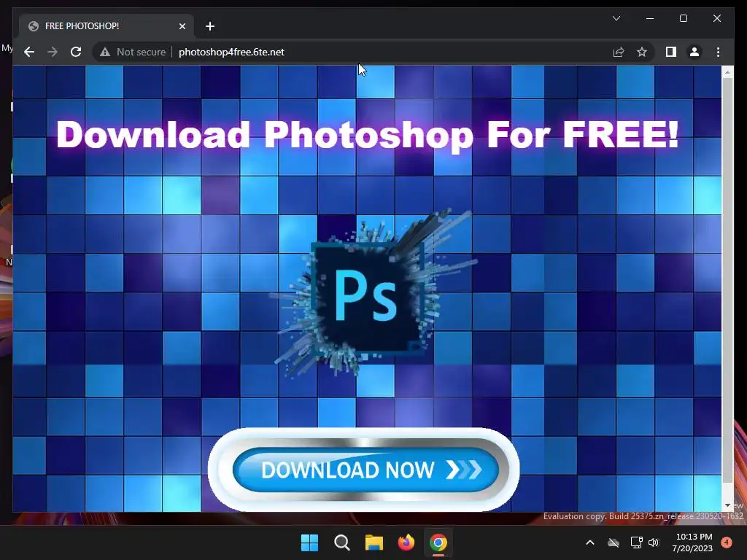Screen dimensions: 747x560
Task: Click the scrollbar down arrow
Action: 727,505
